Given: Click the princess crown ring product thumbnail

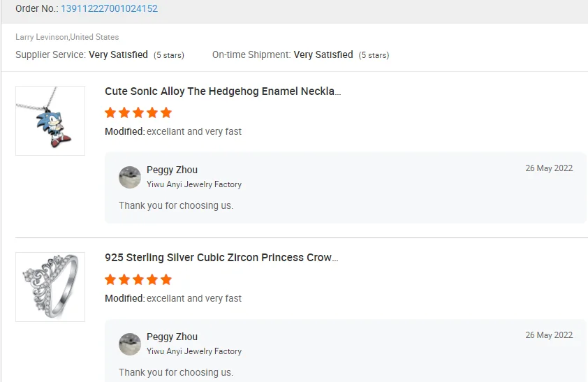Looking at the screenshot, I should (50, 287).
